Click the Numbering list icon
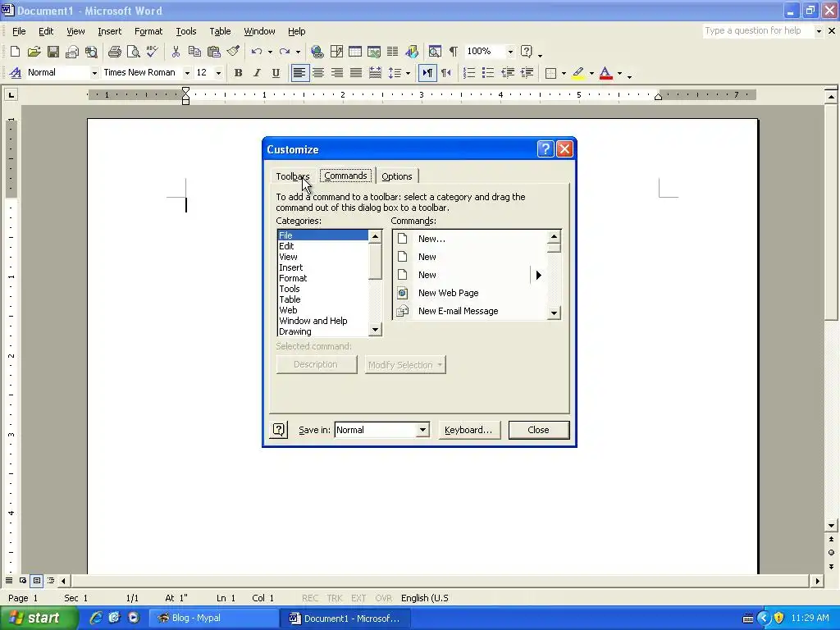The image size is (840, 630). pos(469,73)
